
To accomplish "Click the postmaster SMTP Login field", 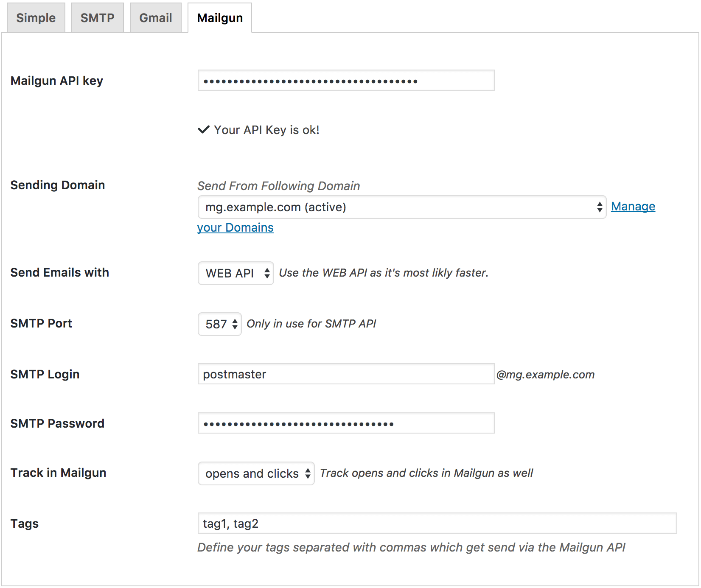I will point(346,374).
